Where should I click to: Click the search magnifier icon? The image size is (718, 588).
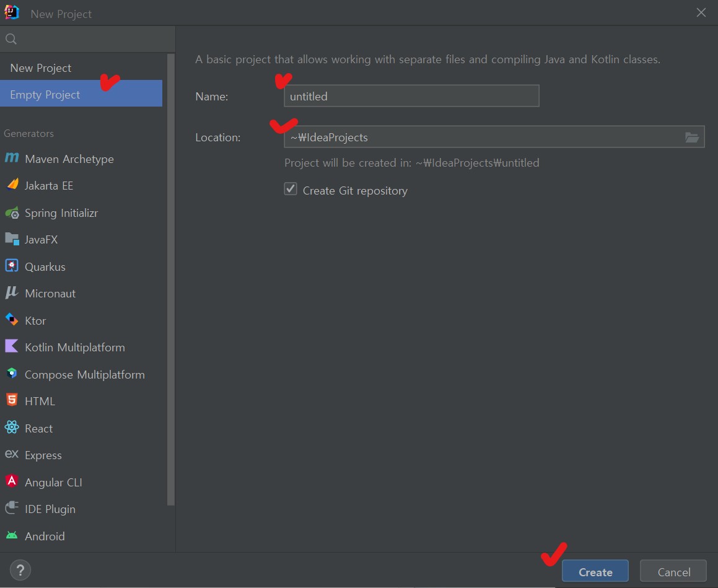11,39
